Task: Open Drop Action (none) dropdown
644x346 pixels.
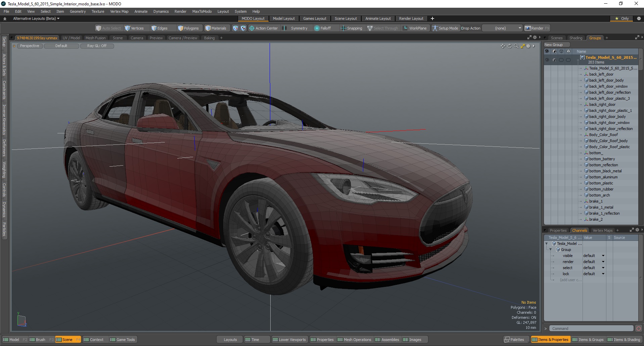Action: 502,28
